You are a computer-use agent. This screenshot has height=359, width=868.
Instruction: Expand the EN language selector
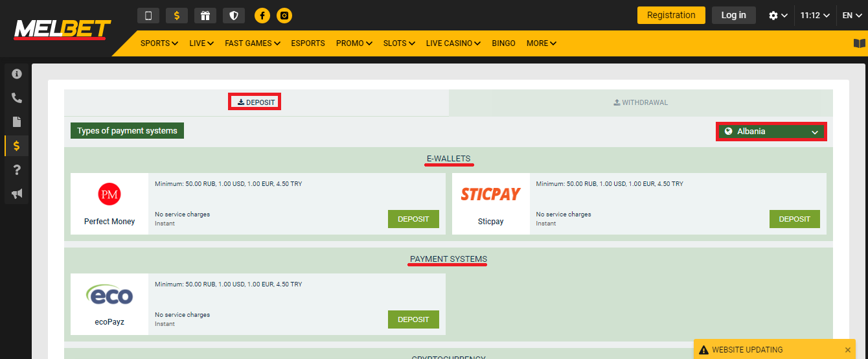pyautogui.click(x=851, y=16)
